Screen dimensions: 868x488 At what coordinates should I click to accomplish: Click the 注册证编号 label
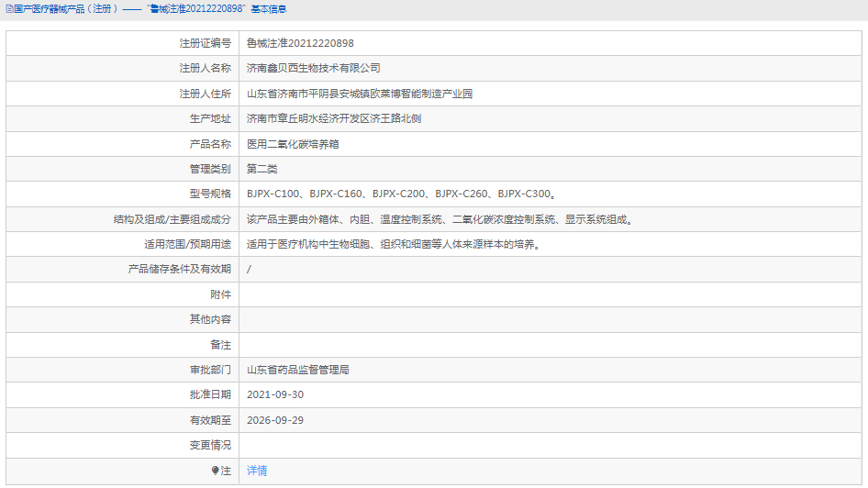[x=206, y=43]
